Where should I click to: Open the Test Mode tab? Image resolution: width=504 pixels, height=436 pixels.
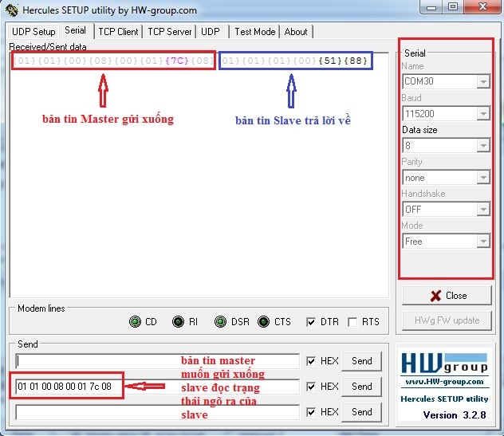pos(255,32)
